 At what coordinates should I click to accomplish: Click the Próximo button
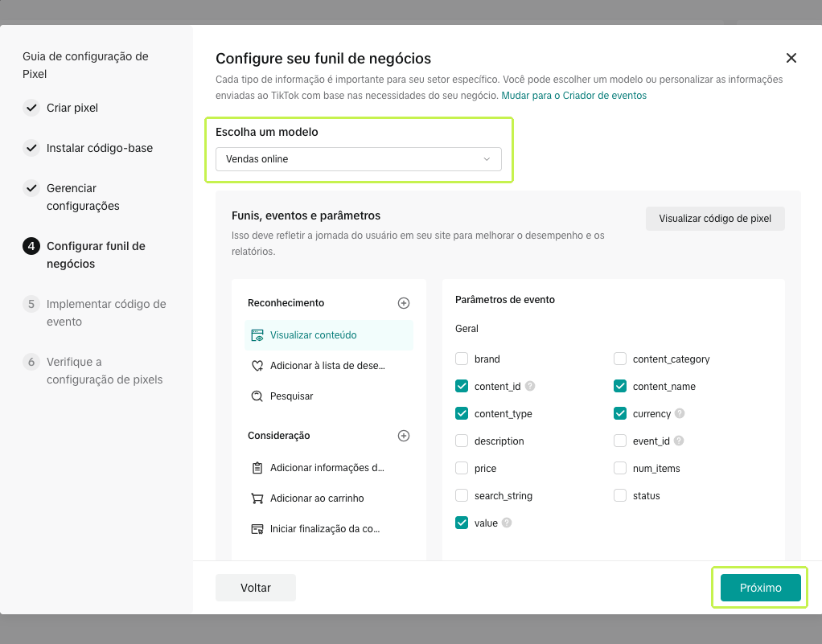761,588
